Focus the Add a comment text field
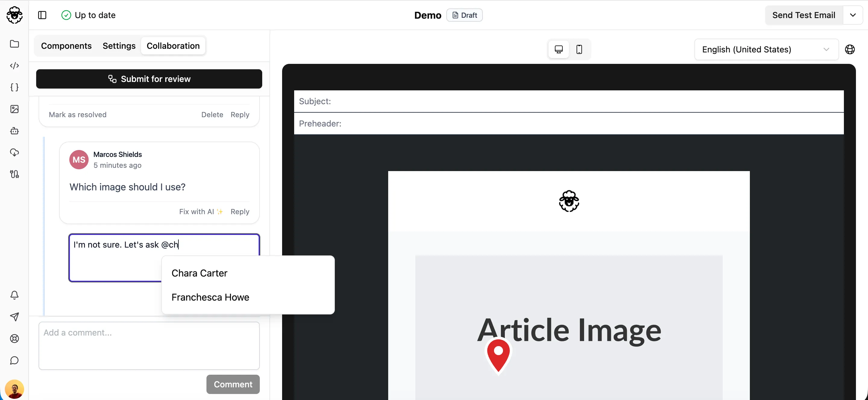This screenshot has width=868, height=400. 149,345
